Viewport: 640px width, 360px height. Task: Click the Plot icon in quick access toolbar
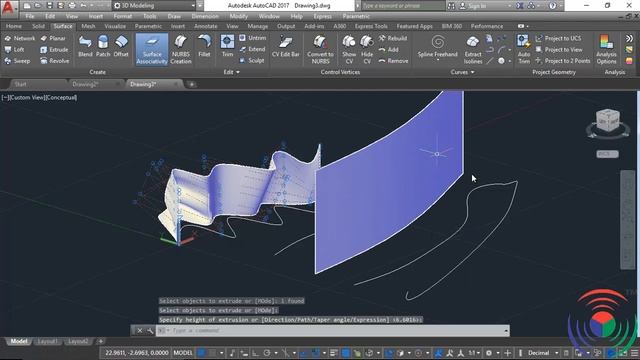[x=72, y=6]
